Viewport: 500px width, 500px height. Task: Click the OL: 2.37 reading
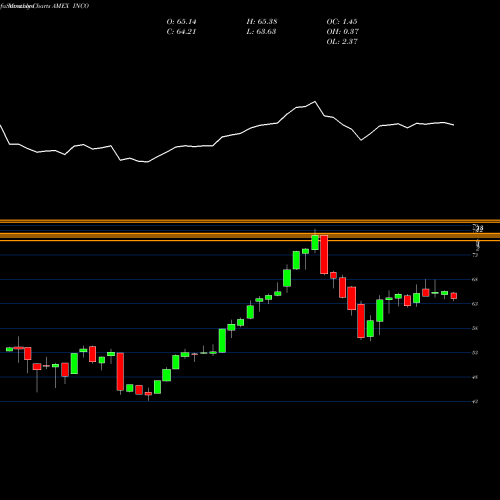click(x=342, y=42)
